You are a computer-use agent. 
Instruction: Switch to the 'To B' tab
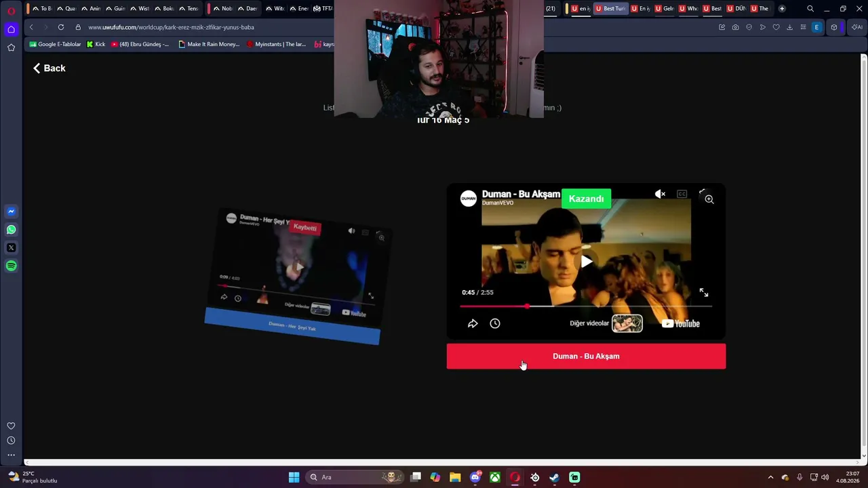coord(41,9)
